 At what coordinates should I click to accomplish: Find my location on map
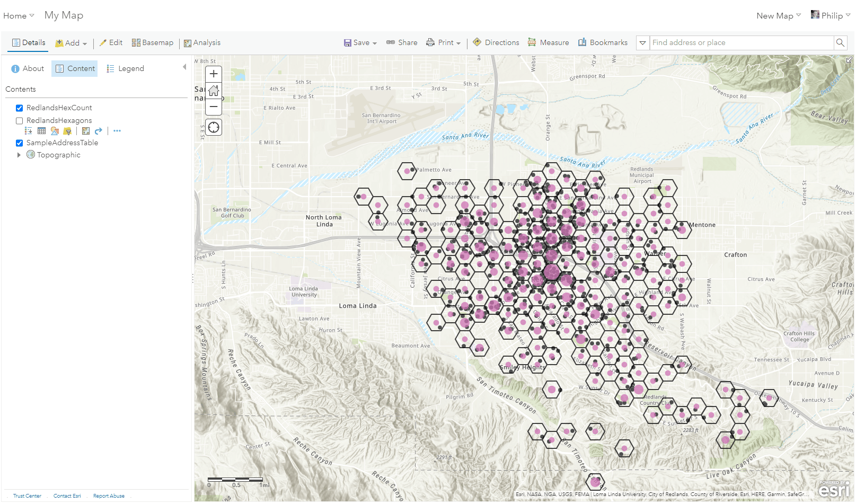tap(214, 127)
